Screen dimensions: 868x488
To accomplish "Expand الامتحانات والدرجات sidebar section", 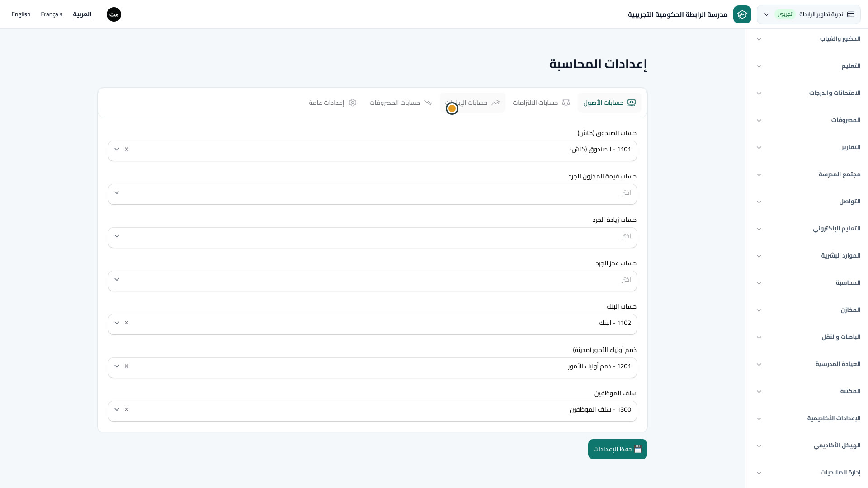I will (808, 93).
